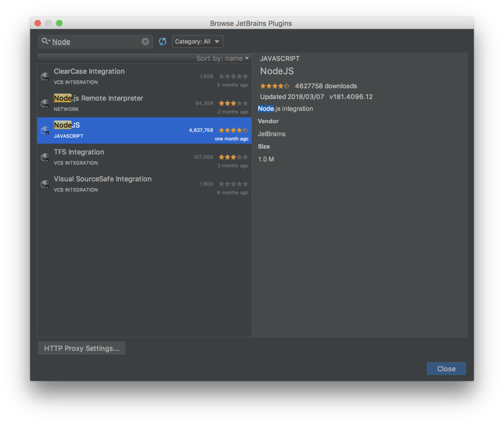Click the TFS Integration plugin icon
The image size is (504, 424).
(x=45, y=157)
